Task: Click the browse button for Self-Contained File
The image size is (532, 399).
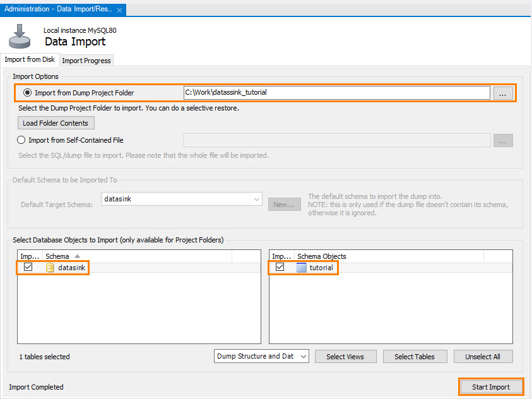Action: coord(503,140)
